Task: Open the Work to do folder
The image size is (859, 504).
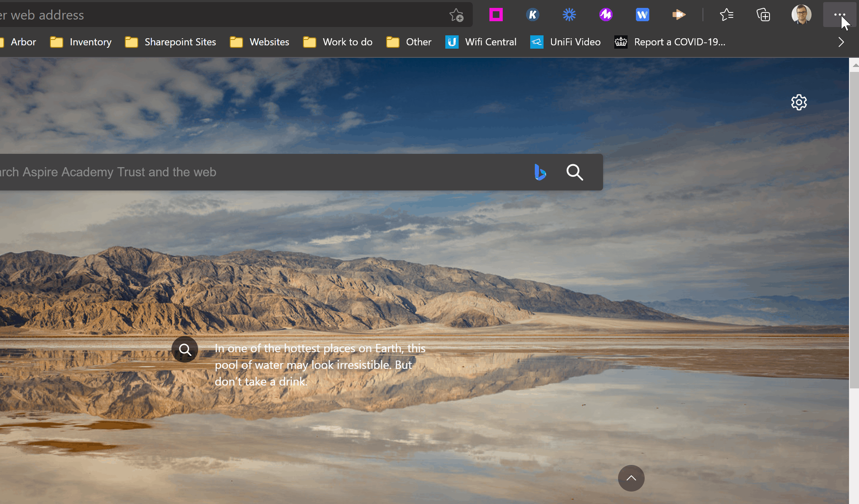Action: (338, 42)
